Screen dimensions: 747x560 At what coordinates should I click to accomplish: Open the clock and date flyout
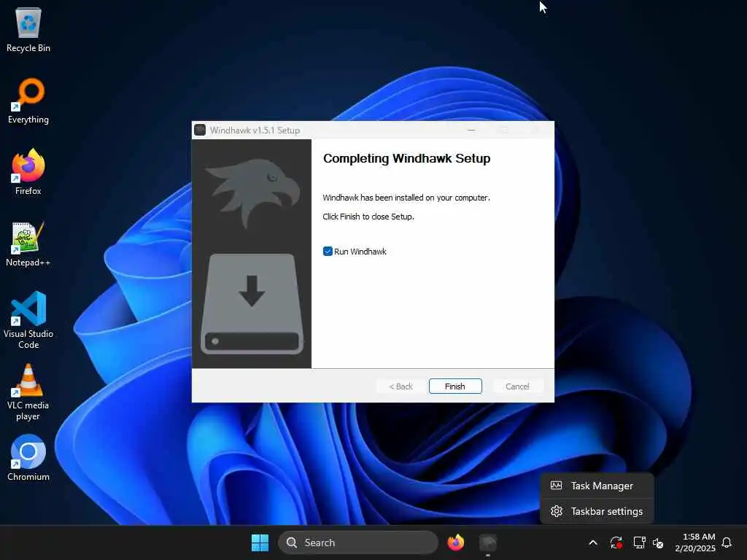point(695,542)
